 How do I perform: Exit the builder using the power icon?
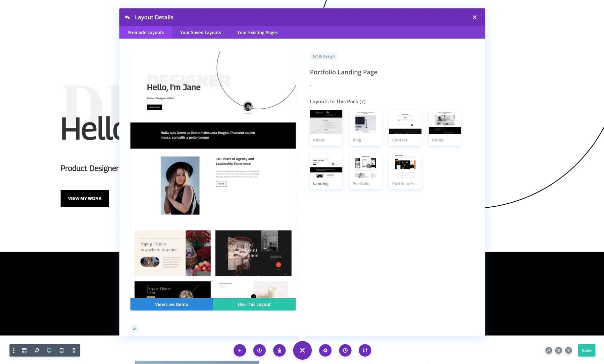tap(259, 350)
